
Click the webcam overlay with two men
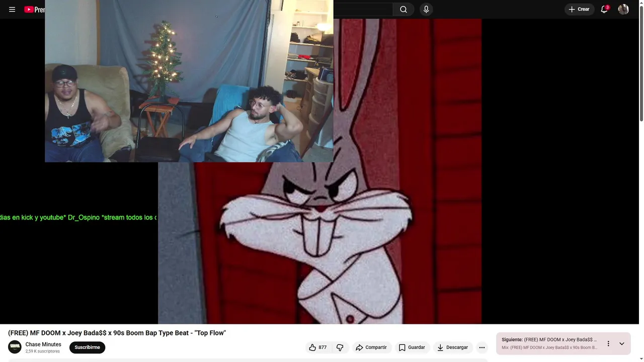point(189,81)
